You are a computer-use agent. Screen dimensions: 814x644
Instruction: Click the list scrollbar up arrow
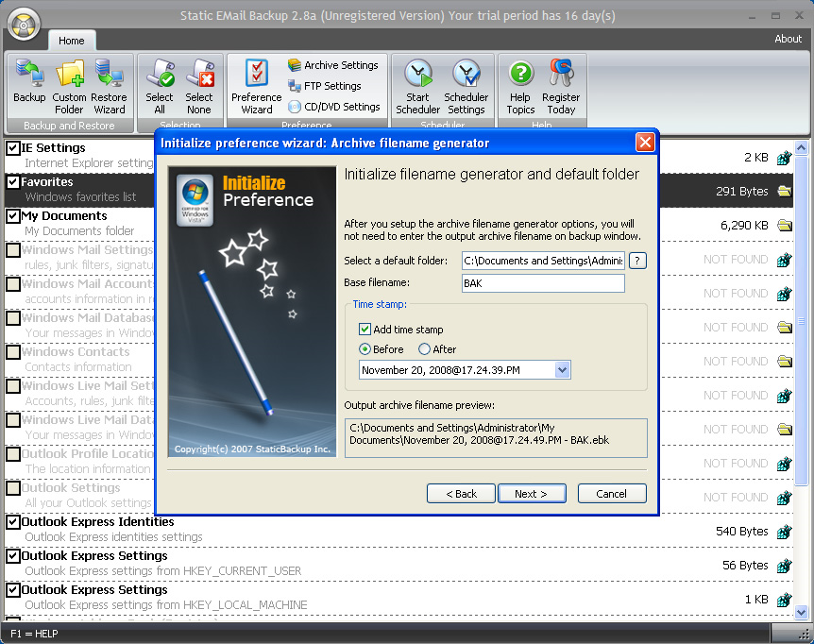tap(801, 148)
